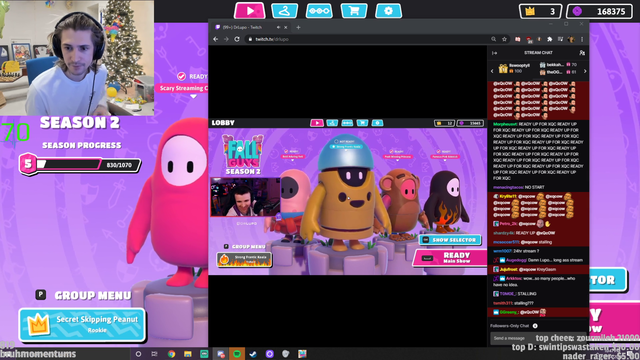The width and height of the screenshot is (640, 360).
Task: Click the Arkktoo chat username
Action: 513,278
